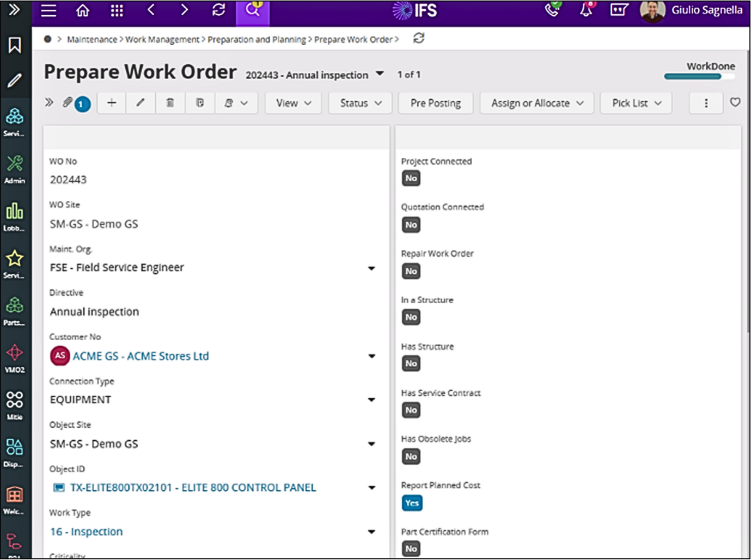Screen dimensions: 751x560
Task: Click the refresh icon in the top bar
Action: point(218,11)
